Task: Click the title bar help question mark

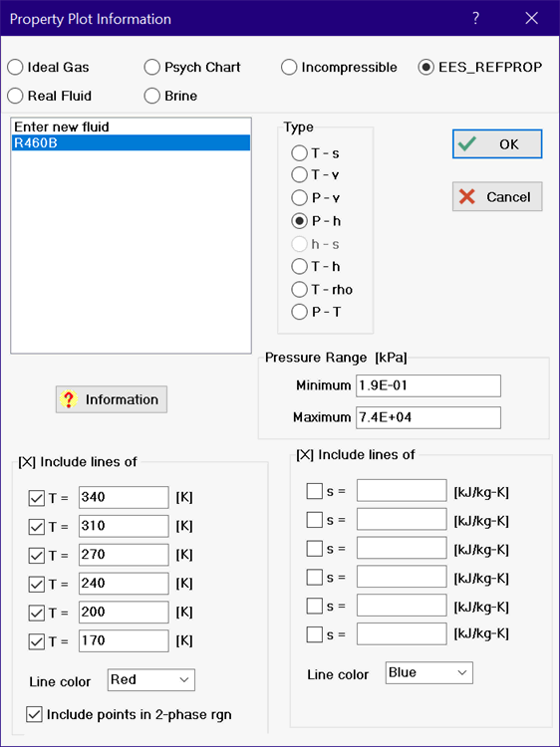Action: coord(475,19)
